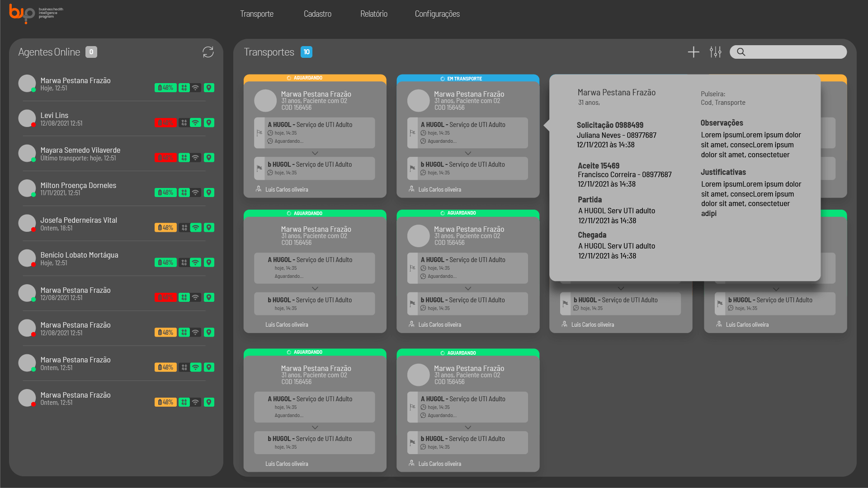Open Benício Lobato Mortágua location pin
Screen dimensions: 868x488
209,263
